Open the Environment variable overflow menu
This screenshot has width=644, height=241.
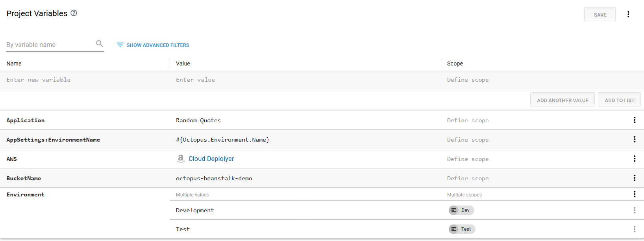point(634,194)
